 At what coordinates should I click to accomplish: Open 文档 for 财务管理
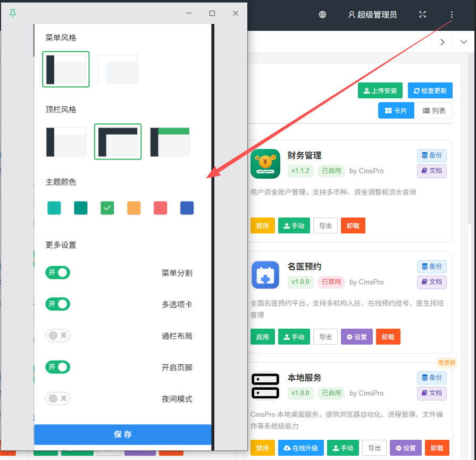(432, 171)
